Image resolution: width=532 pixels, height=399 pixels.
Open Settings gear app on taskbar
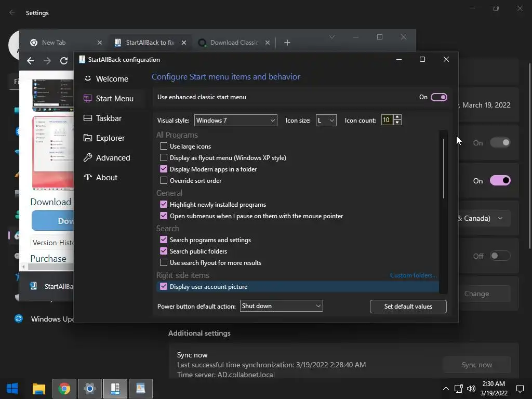[x=89, y=389]
